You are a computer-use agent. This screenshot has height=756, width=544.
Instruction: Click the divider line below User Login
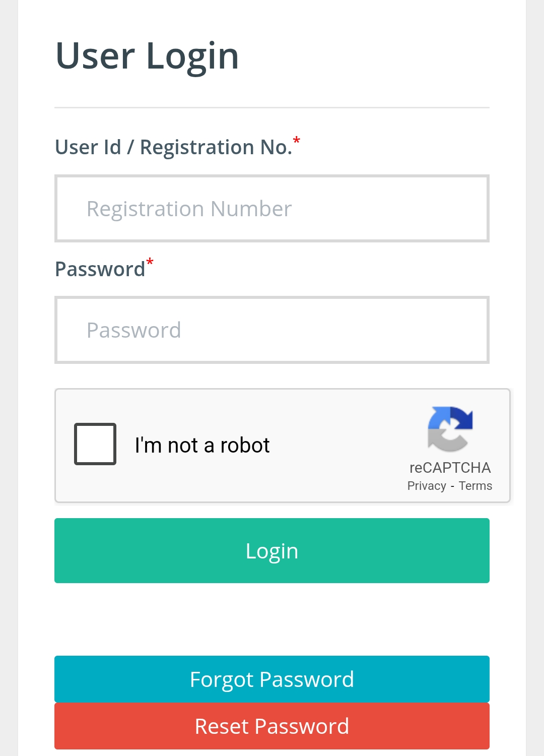pos(271,107)
